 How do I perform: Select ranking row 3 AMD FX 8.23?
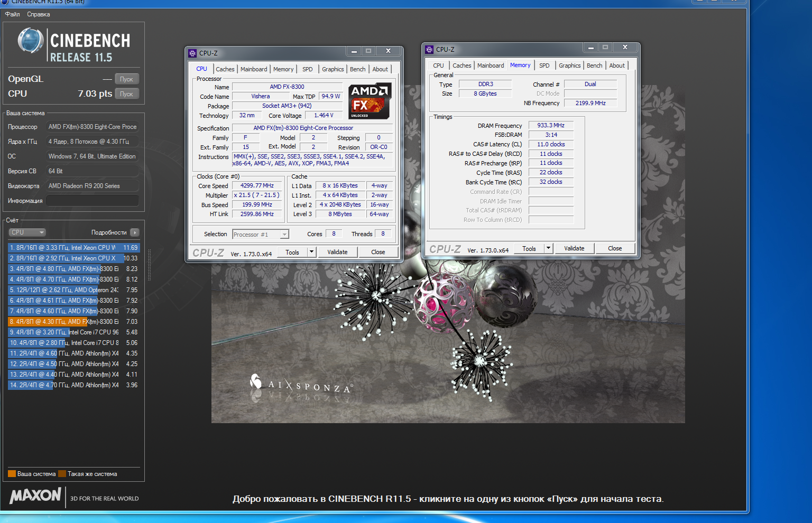pyautogui.click(x=73, y=269)
